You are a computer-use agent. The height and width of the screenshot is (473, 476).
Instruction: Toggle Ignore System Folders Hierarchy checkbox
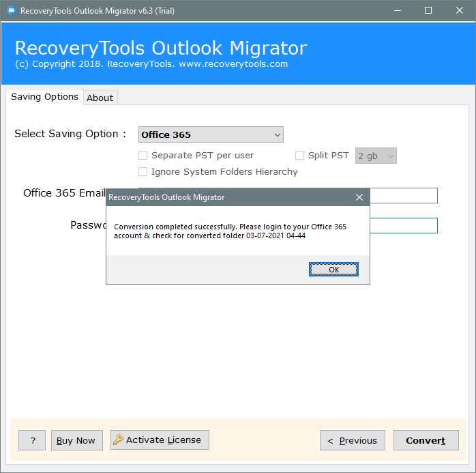[143, 171]
